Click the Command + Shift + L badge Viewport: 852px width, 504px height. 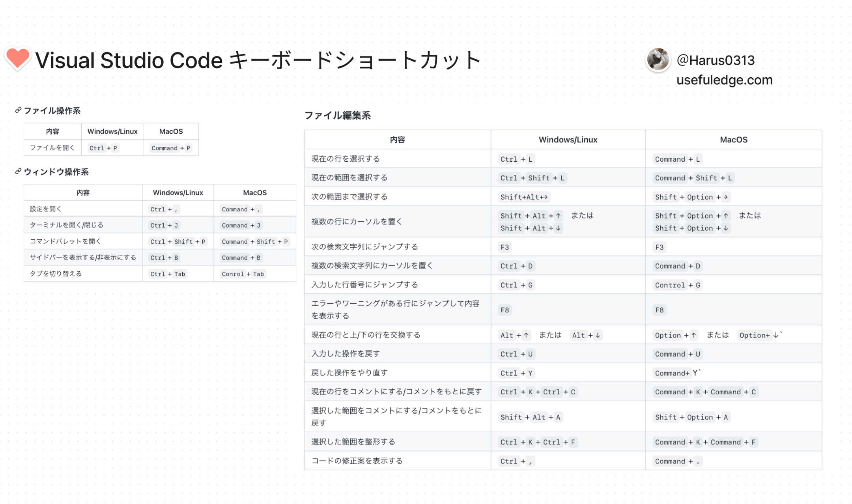coord(693,177)
